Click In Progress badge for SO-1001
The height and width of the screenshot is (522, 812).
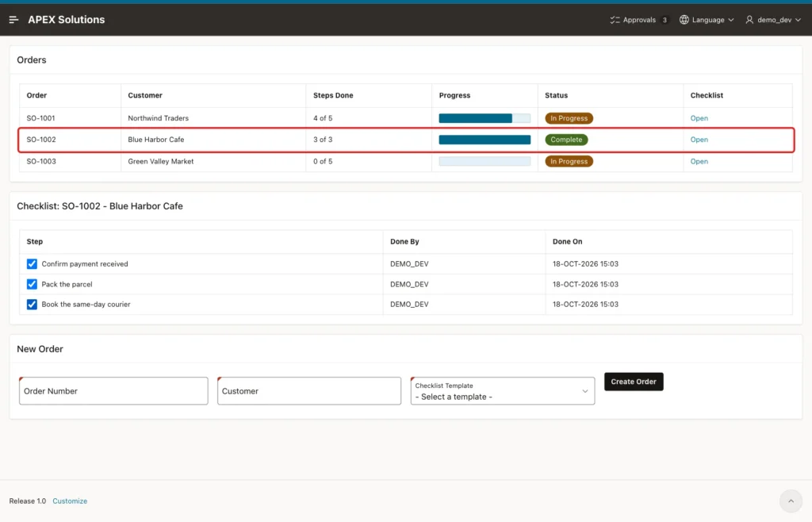tap(569, 118)
